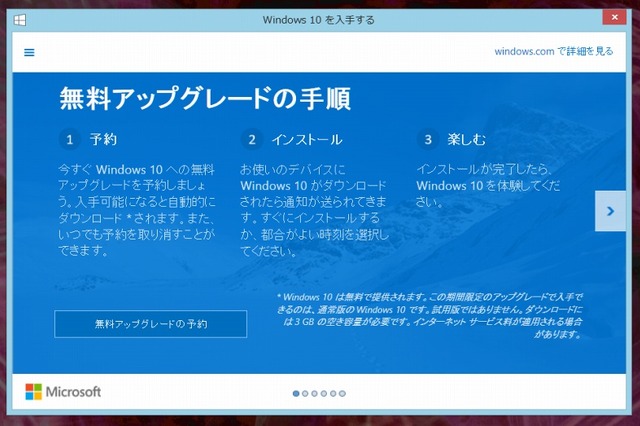Image resolution: width=640 pixels, height=426 pixels.
Task: Select the fourth page indicator dot
Action: [324, 393]
